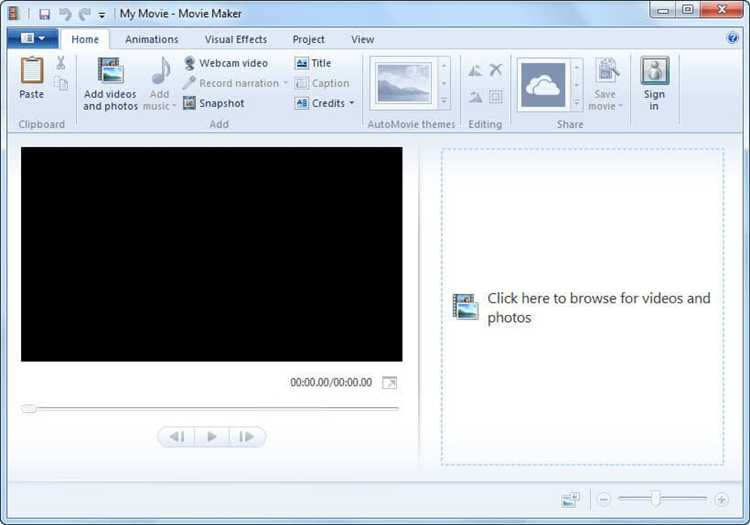Click the Movie Maker application icon

[x=13, y=13]
